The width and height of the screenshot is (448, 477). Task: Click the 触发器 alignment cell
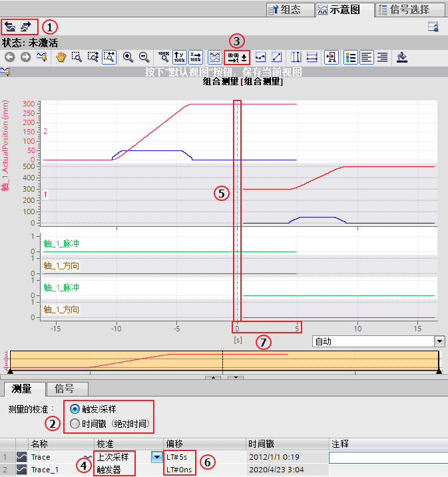[x=109, y=470]
